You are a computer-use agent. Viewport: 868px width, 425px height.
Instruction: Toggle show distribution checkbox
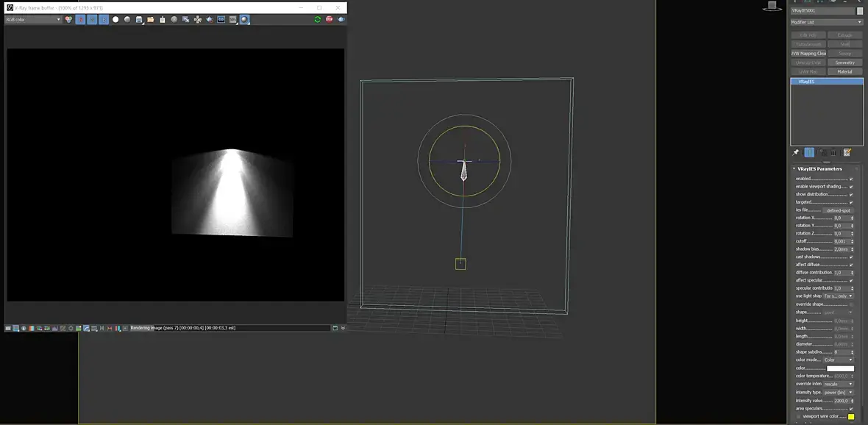pyautogui.click(x=851, y=194)
